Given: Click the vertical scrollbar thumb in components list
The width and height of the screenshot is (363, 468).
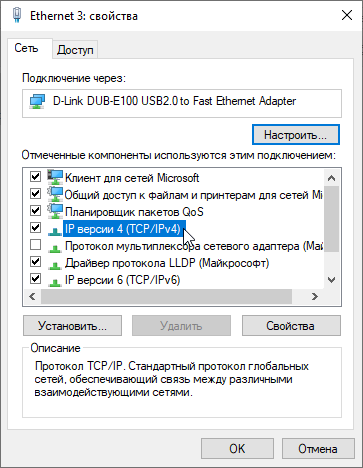Looking at the screenshot, I should 331,218.
